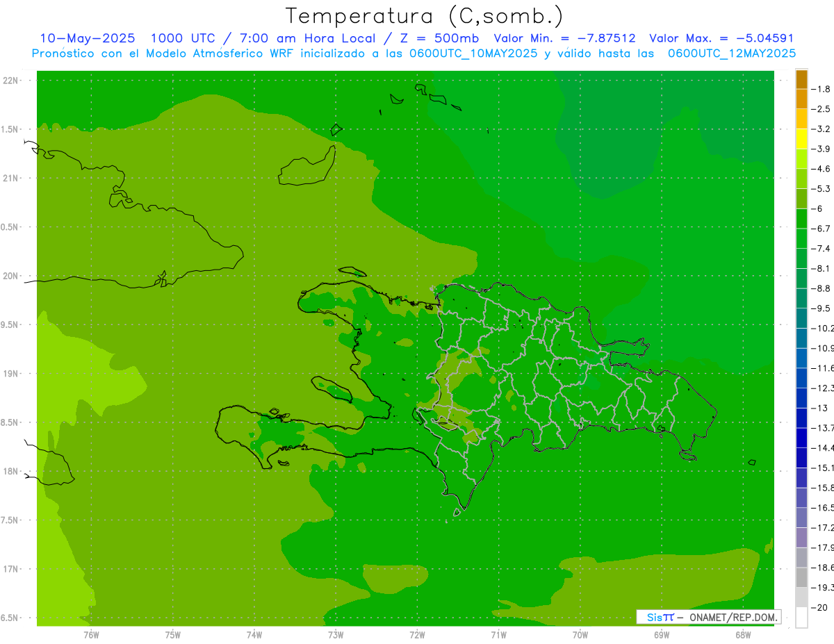The image size is (834, 644).
Task: Click the '72W' longitude label
Action: coord(417,635)
